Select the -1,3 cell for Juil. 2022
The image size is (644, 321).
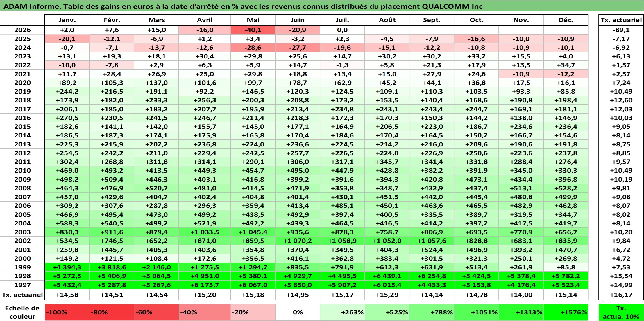342,65
